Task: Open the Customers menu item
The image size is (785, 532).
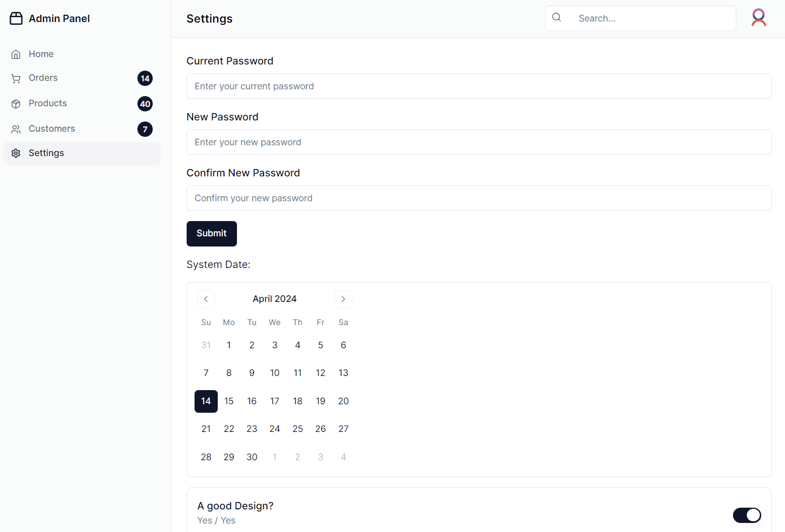Action: [82, 129]
